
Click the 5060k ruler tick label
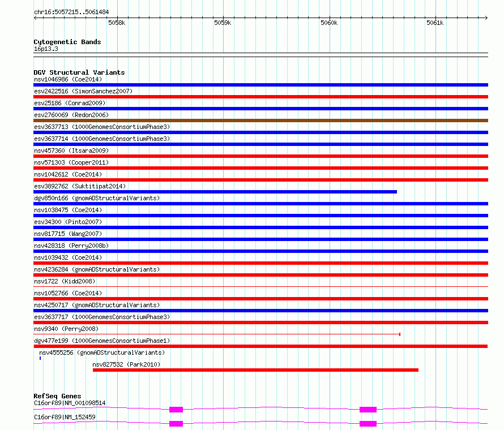(329, 23)
